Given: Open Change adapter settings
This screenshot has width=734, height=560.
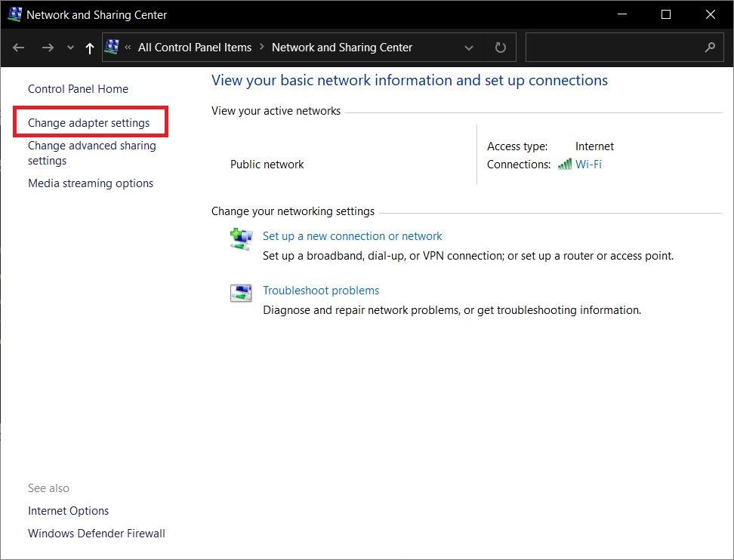Looking at the screenshot, I should (x=89, y=123).
